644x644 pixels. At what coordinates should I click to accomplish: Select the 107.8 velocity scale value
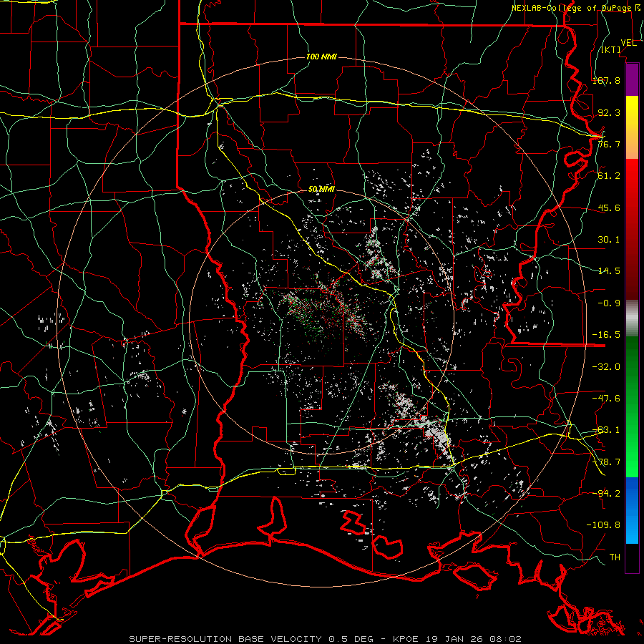tap(606, 80)
